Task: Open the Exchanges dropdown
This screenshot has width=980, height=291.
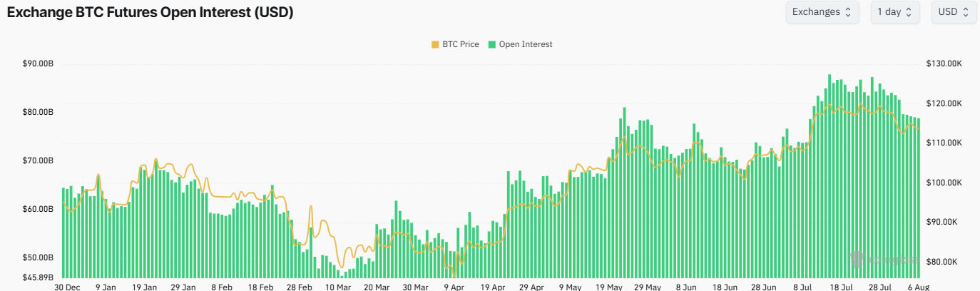Action: point(822,12)
